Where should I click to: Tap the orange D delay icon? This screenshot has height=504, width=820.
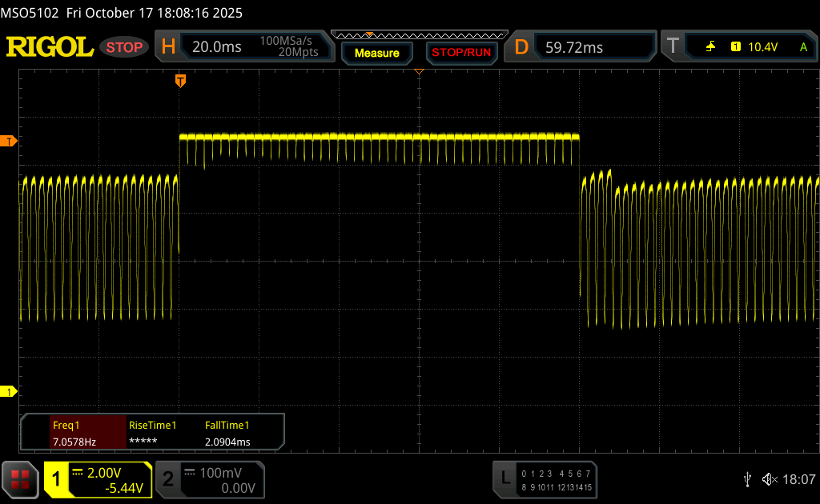[x=521, y=47]
